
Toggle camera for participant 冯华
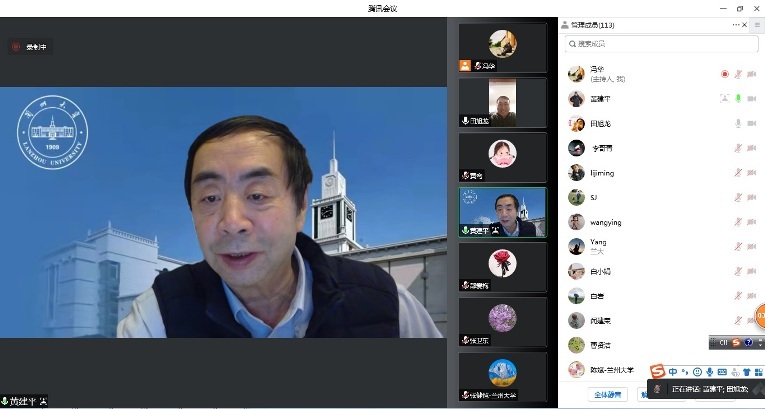coord(752,74)
